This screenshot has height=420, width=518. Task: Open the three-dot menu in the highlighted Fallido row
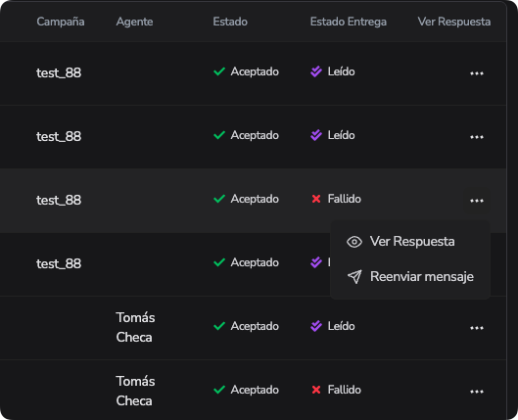coord(477,201)
